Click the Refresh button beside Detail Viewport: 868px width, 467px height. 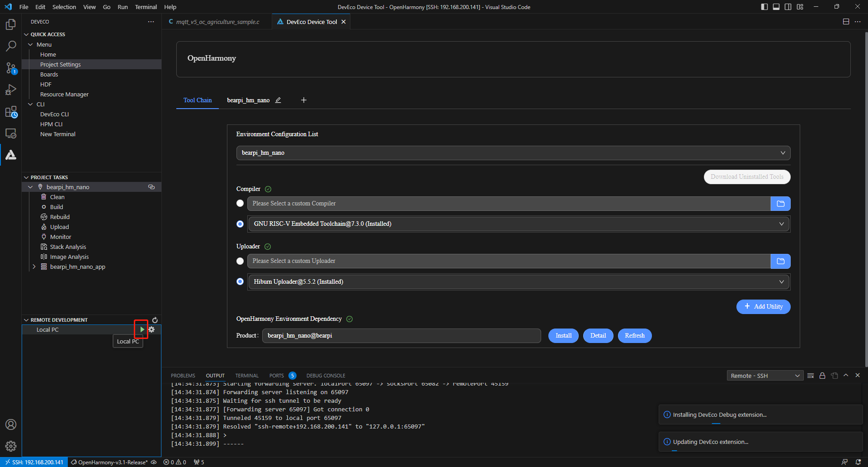click(634, 336)
